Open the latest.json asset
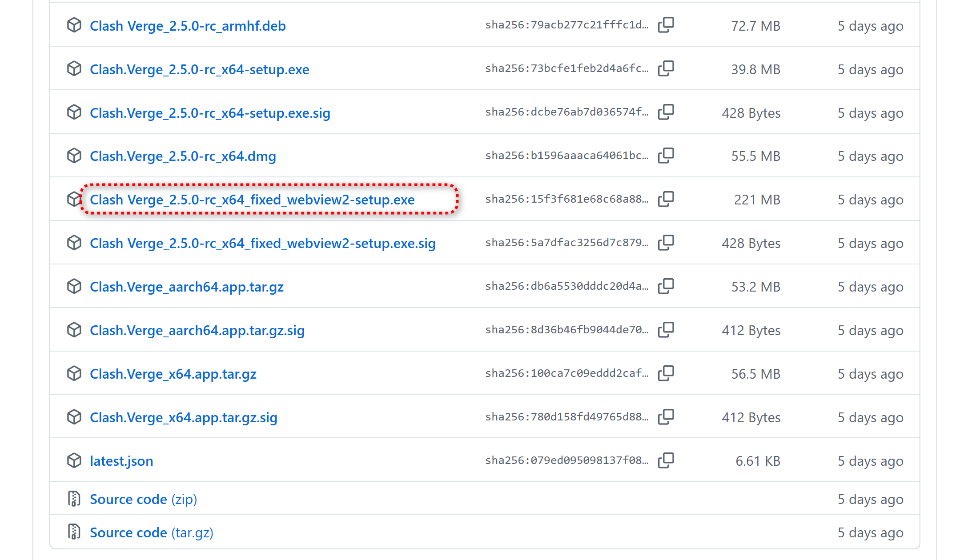 121,461
